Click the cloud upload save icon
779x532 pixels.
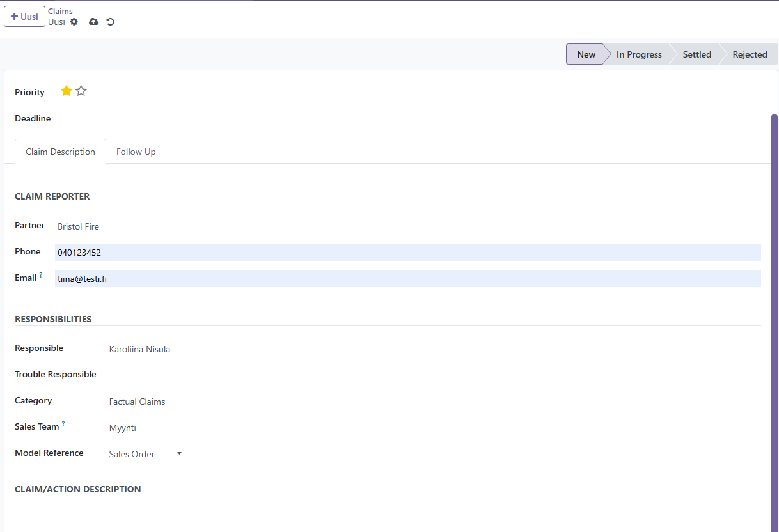(93, 22)
